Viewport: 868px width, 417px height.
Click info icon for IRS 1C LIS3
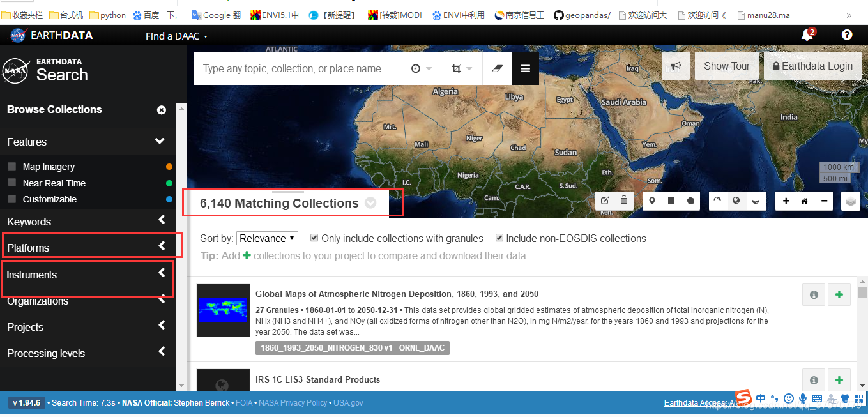(814, 380)
